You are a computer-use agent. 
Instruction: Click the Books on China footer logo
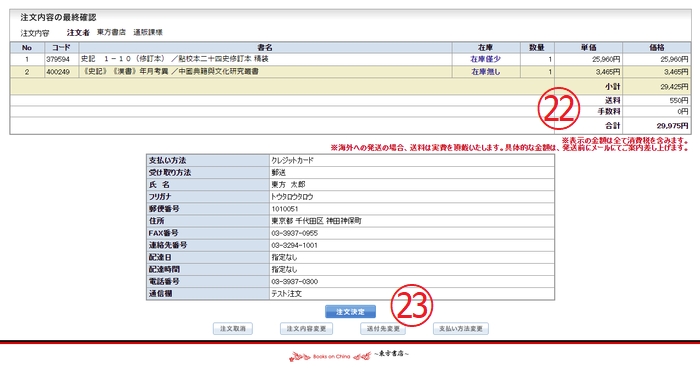[331, 356]
